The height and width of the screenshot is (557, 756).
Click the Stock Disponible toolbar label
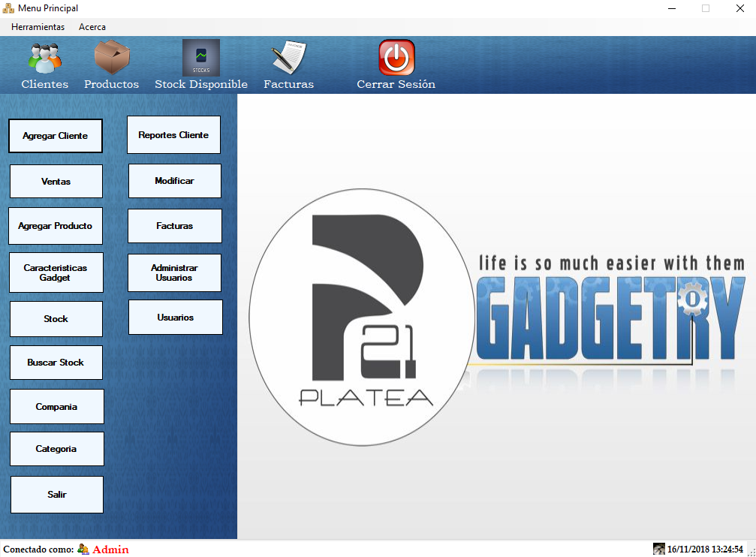[x=201, y=84]
